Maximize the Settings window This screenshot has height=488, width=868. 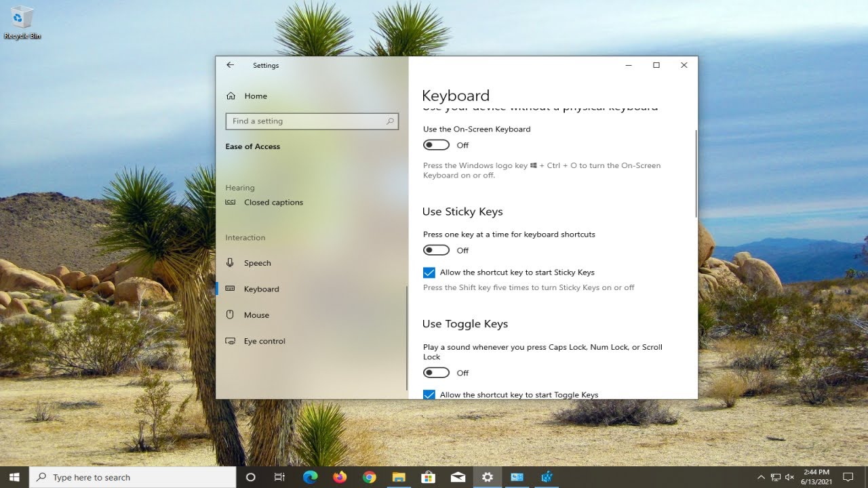pyautogui.click(x=656, y=65)
